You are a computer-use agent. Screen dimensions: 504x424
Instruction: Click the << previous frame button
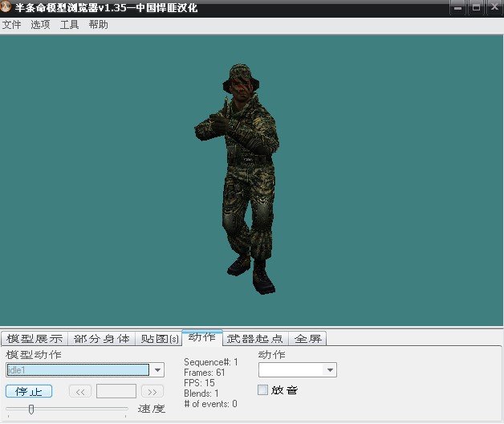tap(80, 392)
